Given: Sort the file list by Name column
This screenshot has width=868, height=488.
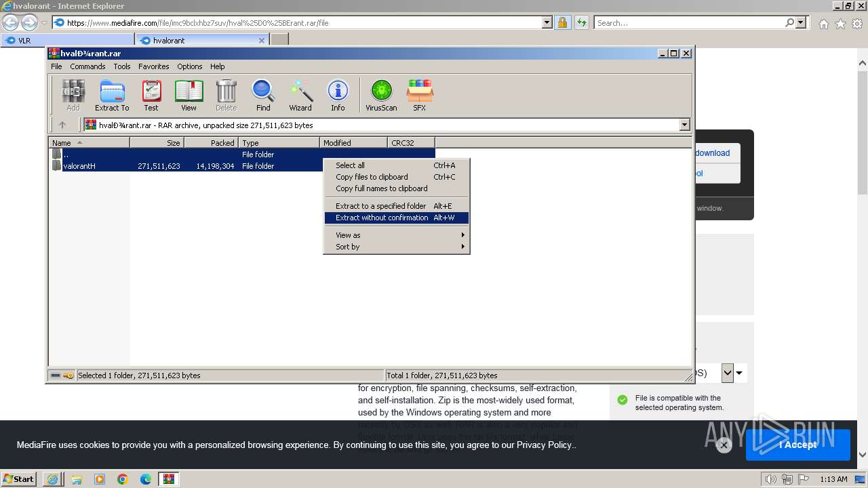Looking at the screenshot, I should pos(89,142).
